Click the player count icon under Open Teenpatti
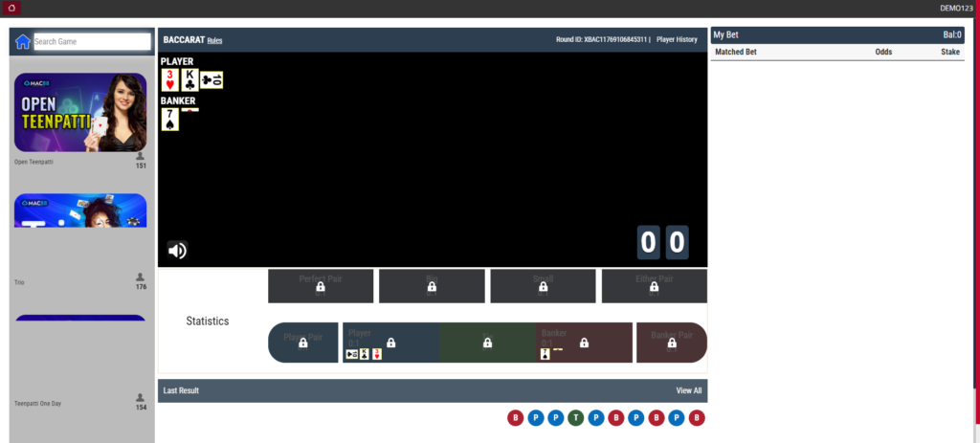Screen dimensions: 980x443 pos(141,155)
